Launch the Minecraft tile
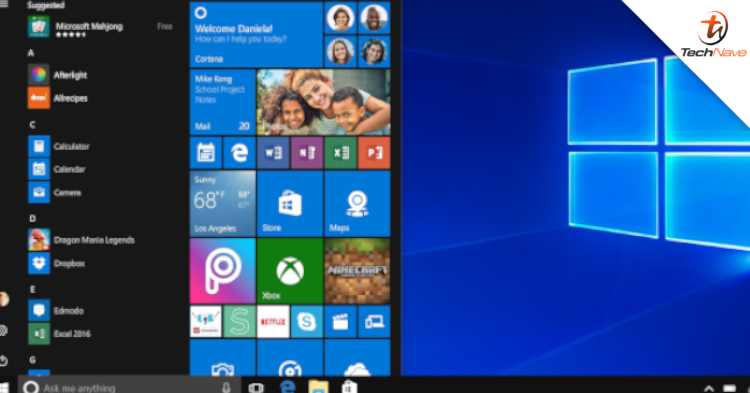 click(x=357, y=271)
